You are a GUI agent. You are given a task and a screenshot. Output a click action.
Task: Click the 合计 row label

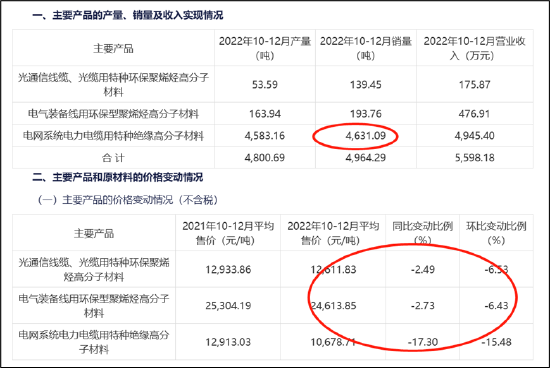point(113,158)
